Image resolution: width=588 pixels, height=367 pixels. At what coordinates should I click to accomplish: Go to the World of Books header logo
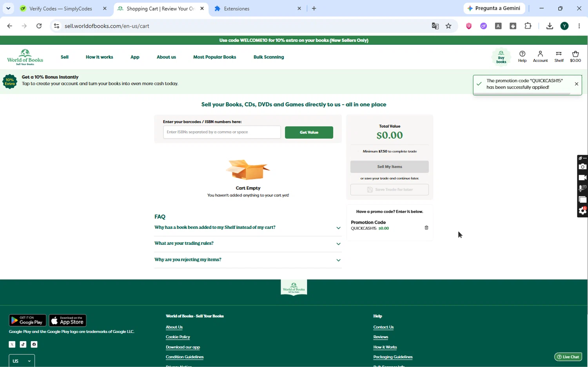coord(25,57)
